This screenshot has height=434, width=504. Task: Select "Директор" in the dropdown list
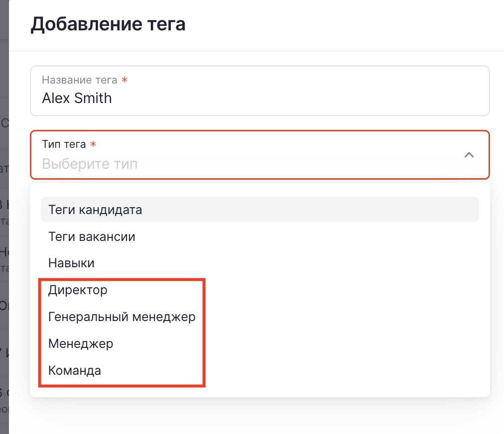click(x=78, y=290)
